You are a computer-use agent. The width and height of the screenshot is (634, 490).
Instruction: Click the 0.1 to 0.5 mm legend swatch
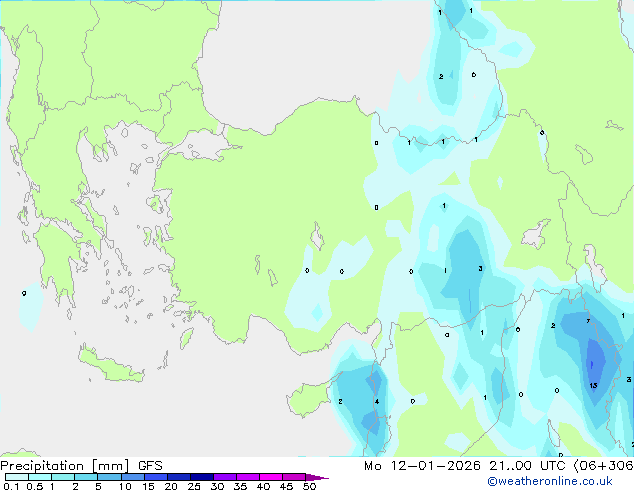(x=17, y=477)
